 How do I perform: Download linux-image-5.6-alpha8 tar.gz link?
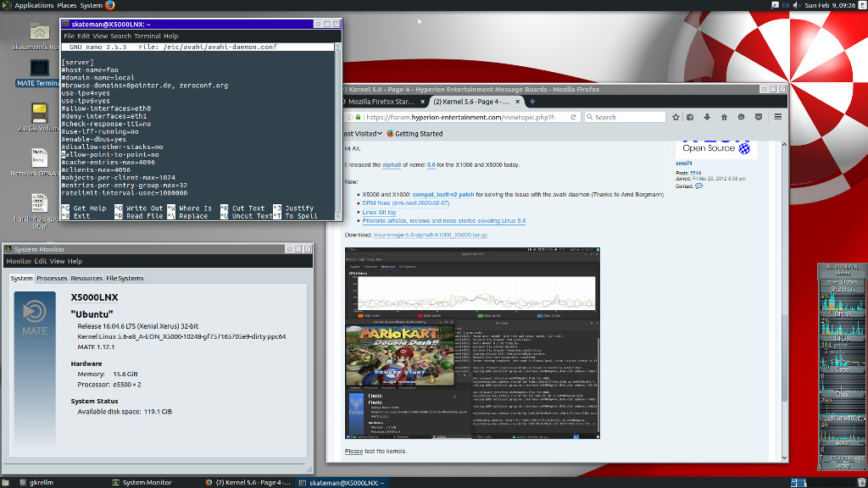(x=430, y=236)
